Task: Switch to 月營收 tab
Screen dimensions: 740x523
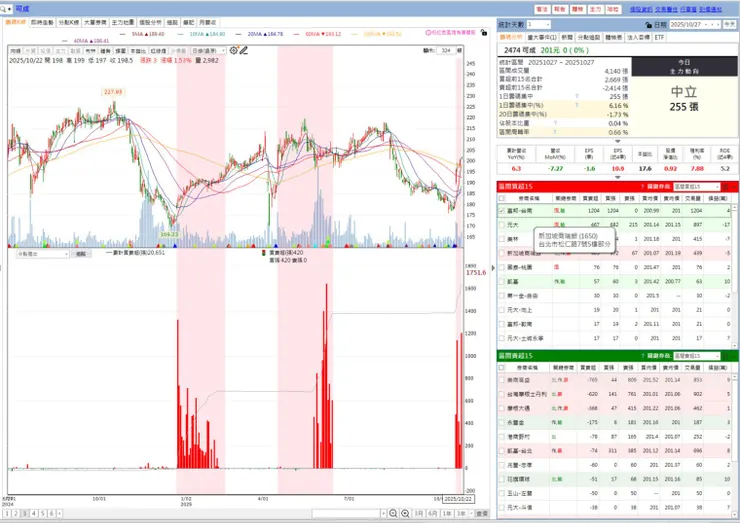Action: click(x=207, y=22)
